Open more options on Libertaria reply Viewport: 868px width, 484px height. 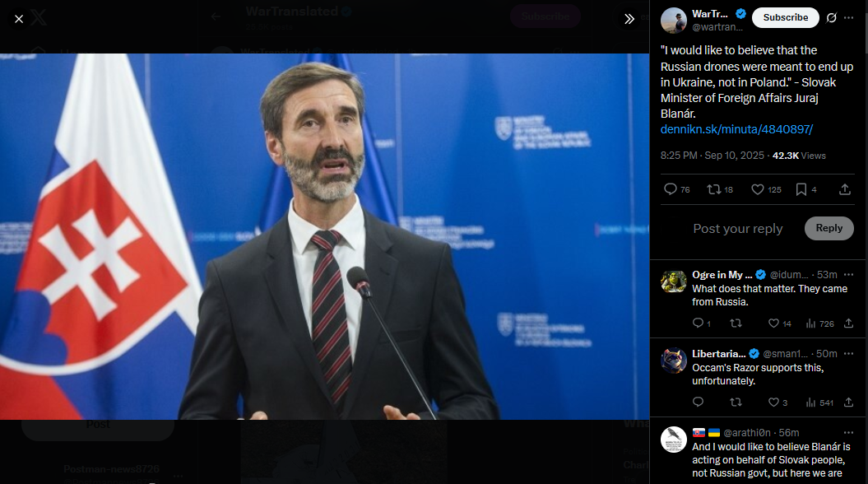click(848, 354)
